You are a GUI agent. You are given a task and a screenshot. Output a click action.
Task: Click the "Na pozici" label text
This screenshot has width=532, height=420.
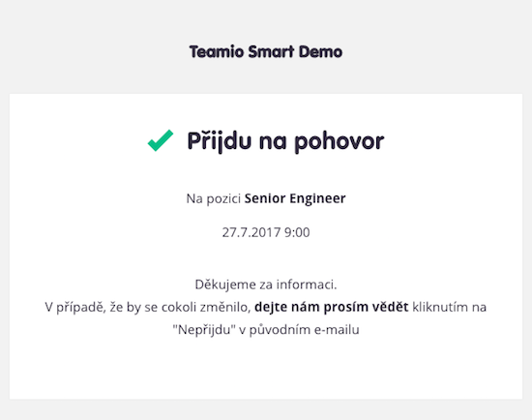tap(214, 198)
